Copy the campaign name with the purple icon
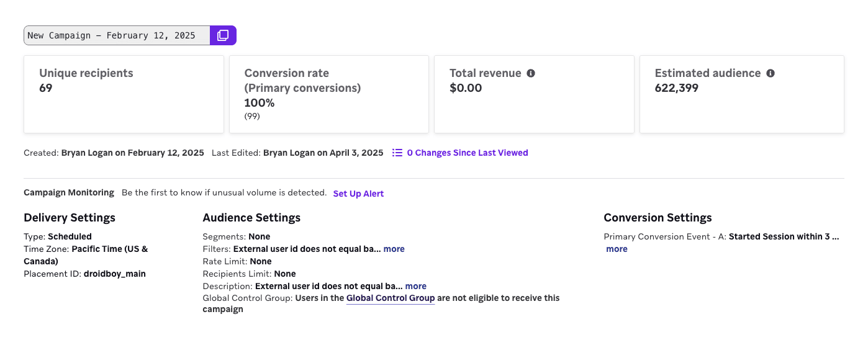 point(223,35)
